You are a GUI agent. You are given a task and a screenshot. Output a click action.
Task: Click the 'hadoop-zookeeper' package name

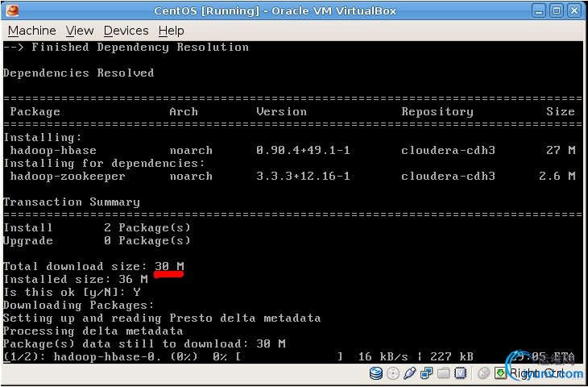point(68,176)
